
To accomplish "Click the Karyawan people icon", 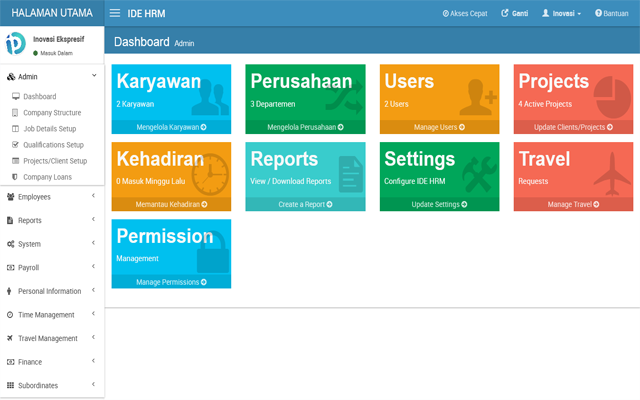I will (x=210, y=97).
